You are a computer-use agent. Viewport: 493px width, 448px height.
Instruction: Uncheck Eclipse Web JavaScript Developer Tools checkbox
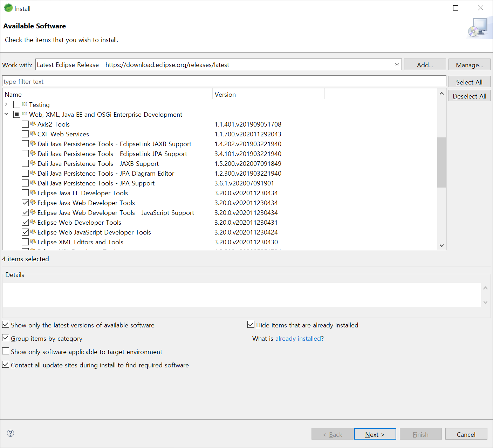point(25,232)
